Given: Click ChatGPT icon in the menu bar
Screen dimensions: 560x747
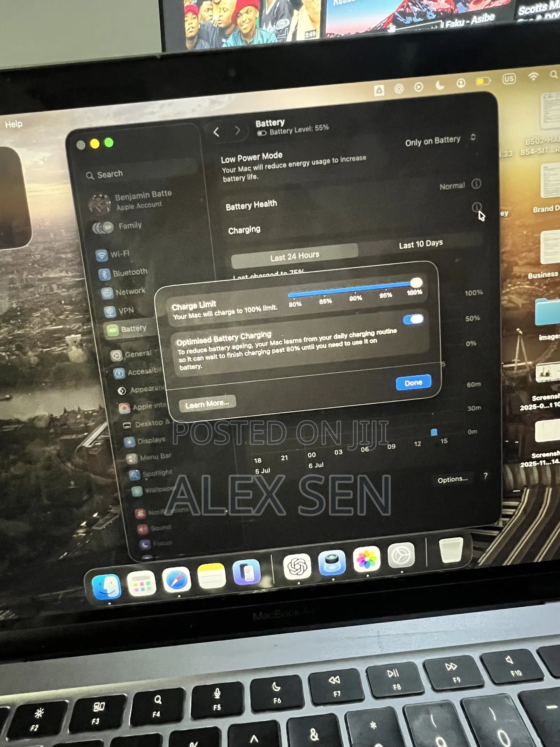Looking at the screenshot, I should tap(399, 89).
